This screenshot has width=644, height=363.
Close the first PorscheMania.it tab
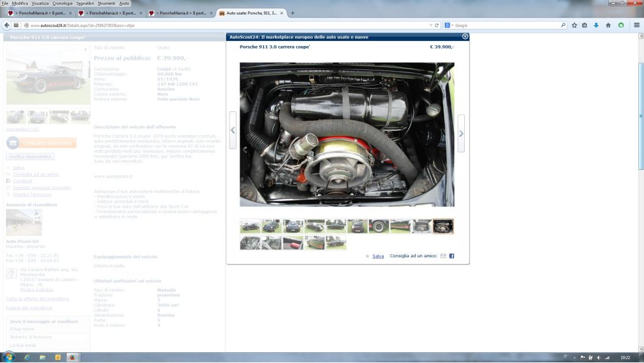point(70,13)
